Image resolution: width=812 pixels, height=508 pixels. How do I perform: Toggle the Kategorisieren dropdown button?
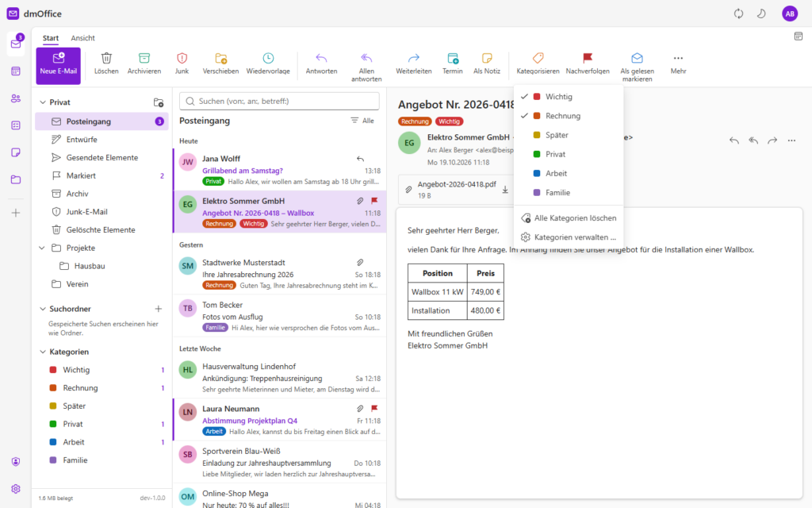tap(538, 63)
